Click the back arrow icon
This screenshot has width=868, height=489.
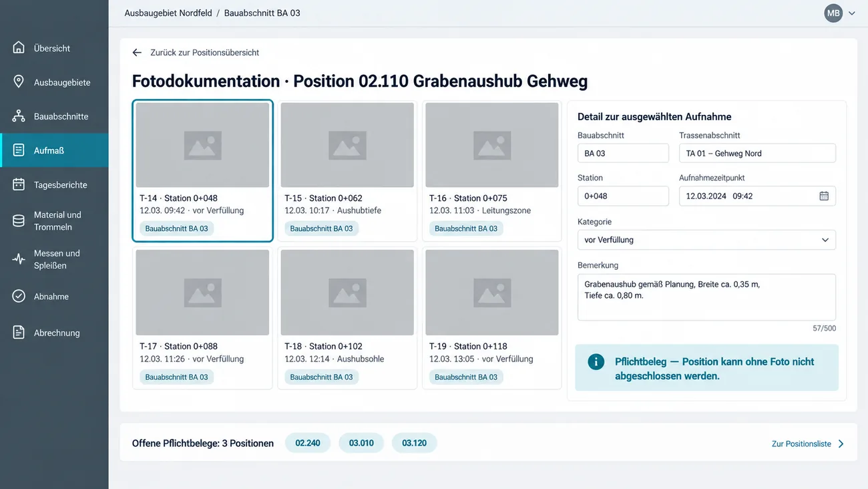click(x=137, y=52)
